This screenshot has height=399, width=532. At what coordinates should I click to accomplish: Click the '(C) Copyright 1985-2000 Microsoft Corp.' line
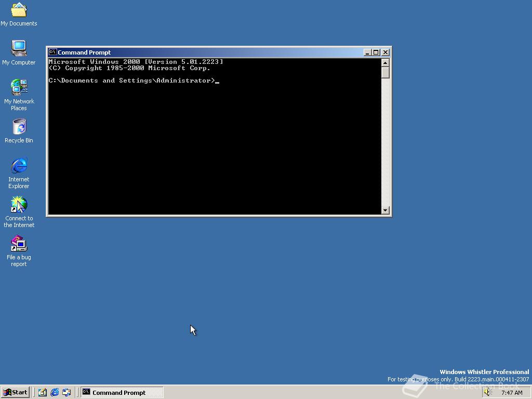click(129, 68)
